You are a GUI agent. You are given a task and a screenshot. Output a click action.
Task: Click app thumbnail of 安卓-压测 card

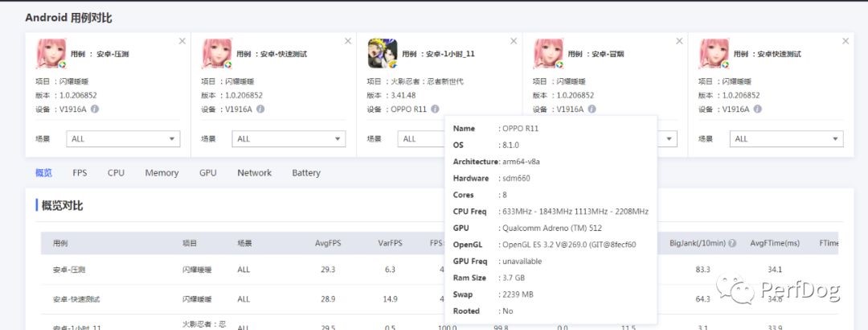point(51,53)
